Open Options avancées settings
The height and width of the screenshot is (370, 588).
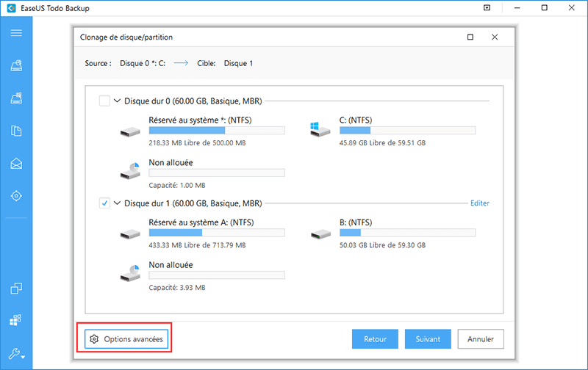[x=126, y=339]
